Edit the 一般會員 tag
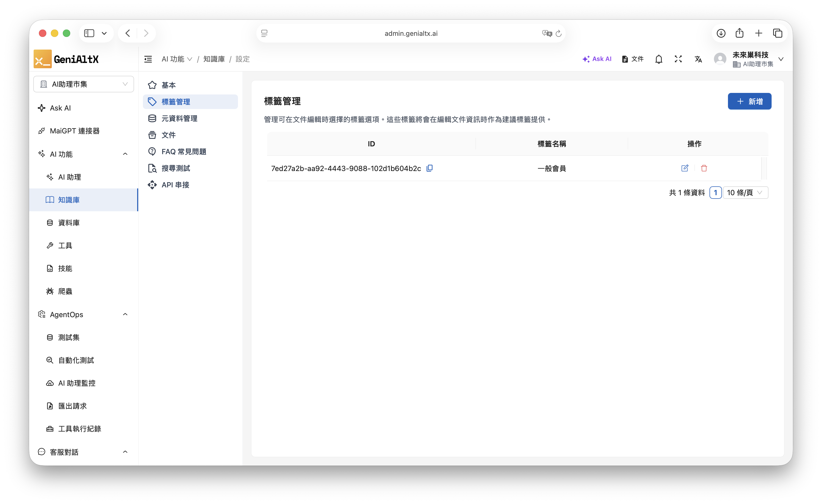 [x=685, y=168]
